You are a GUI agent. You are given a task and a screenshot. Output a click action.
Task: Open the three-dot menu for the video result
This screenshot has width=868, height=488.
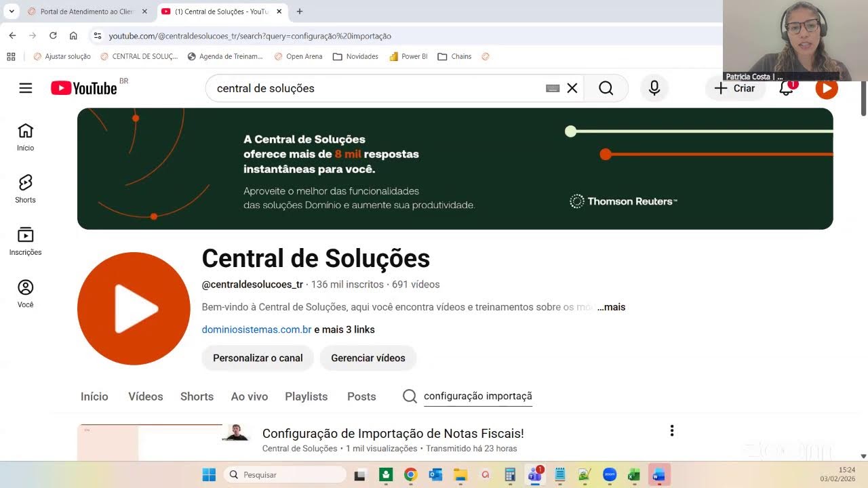point(672,430)
